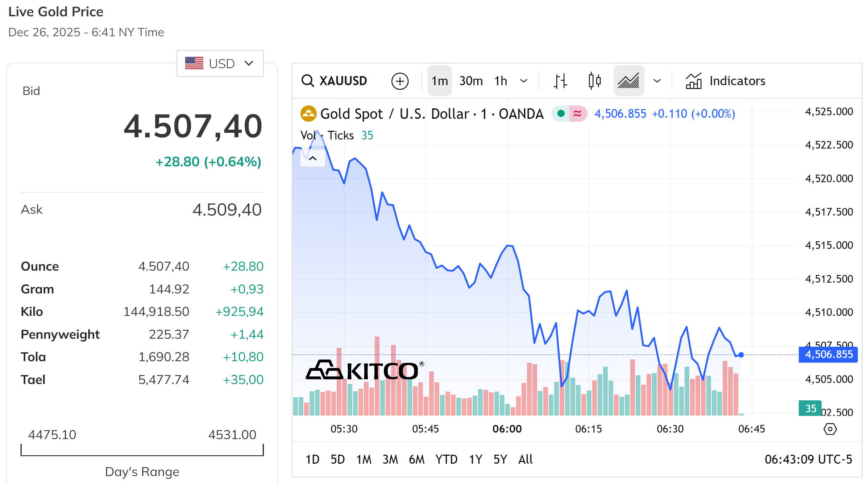Image resolution: width=868 pixels, height=484 pixels.
Task: Collapse the chart legend with the caret
Action: pos(312,158)
